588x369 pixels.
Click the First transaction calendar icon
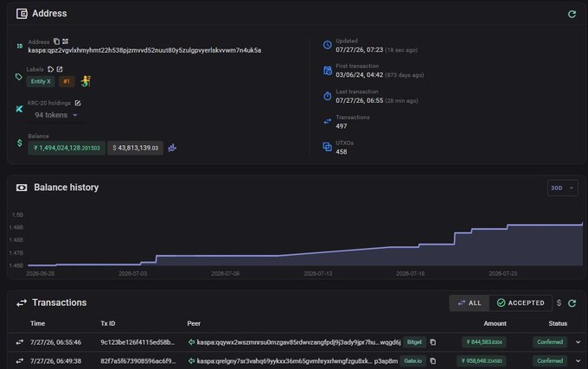click(328, 70)
